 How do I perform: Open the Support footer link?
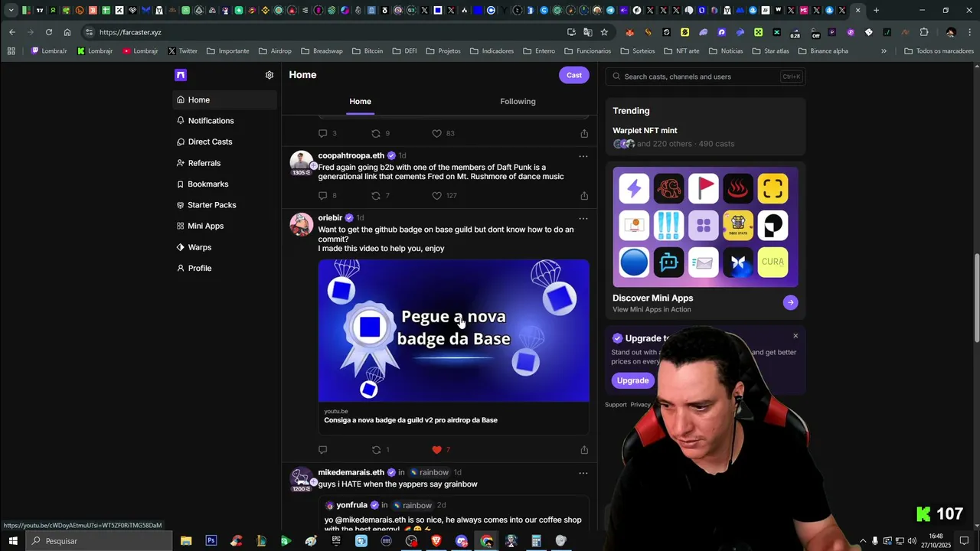click(x=616, y=405)
